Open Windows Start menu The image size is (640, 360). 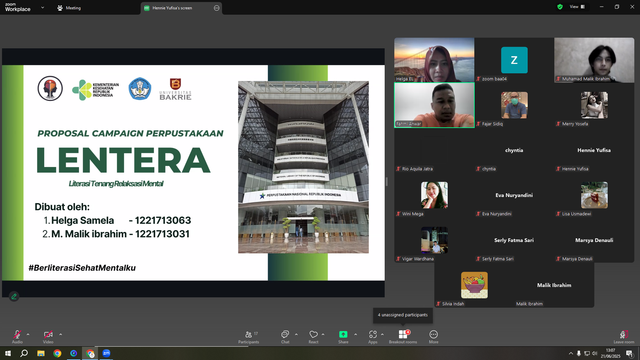[8, 353]
